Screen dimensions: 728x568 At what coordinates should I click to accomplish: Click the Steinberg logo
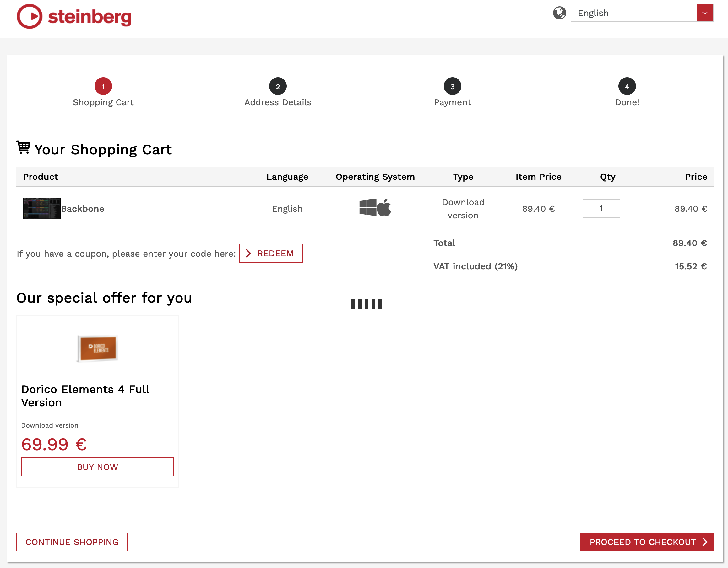(74, 16)
